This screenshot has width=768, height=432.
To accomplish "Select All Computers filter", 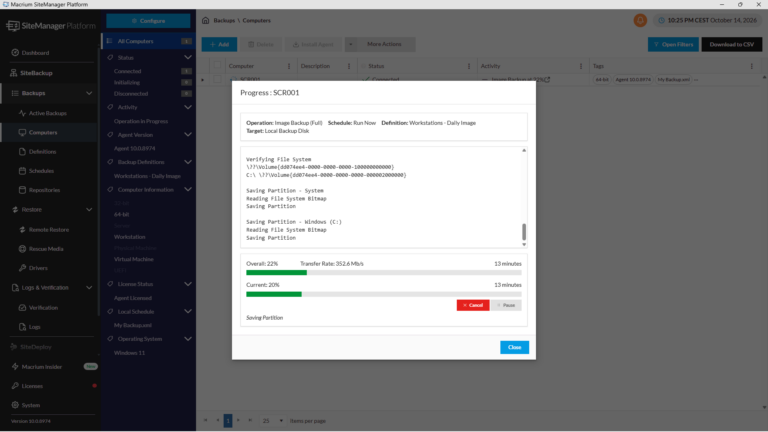I will 148,41.
